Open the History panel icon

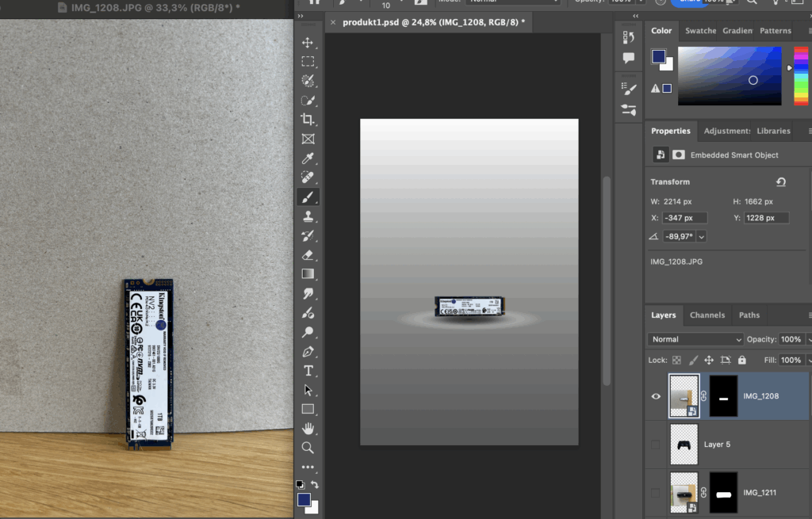coord(629,37)
